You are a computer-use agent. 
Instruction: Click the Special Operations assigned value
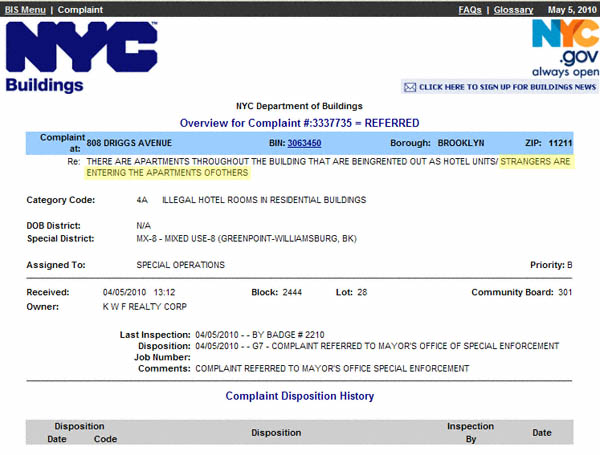180,265
